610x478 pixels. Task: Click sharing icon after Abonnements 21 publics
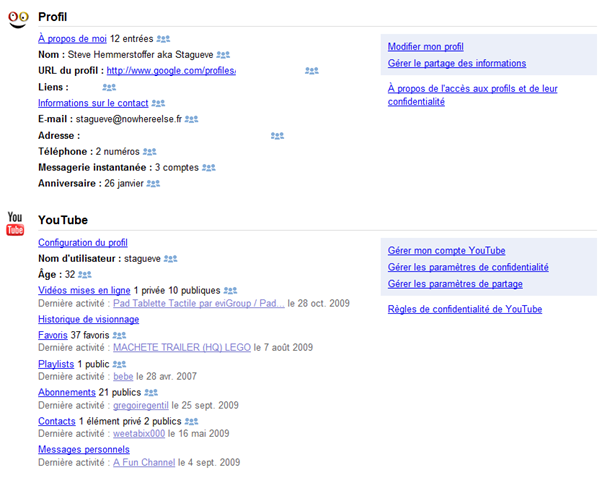pos(151,392)
